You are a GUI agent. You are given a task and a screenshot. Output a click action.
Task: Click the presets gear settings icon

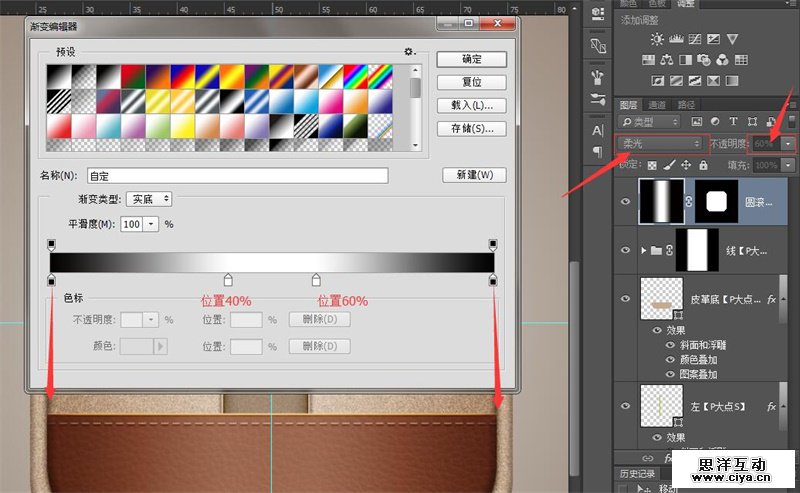point(409,51)
